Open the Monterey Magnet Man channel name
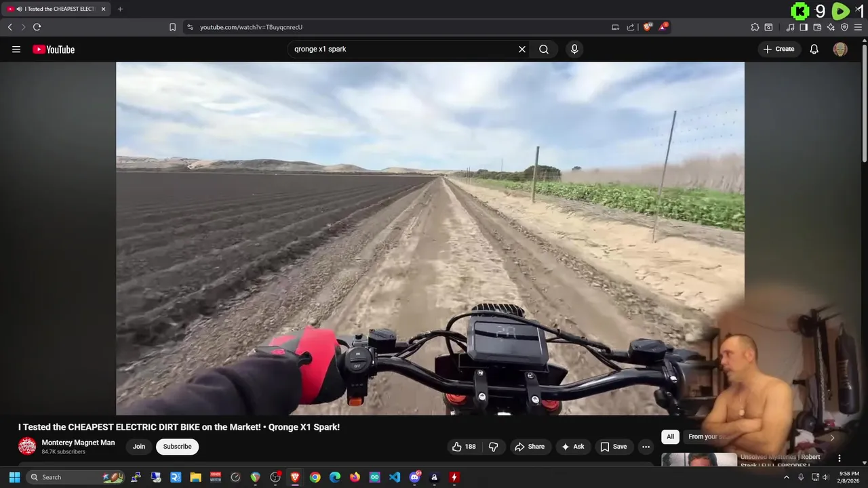The image size is (868, 488). point(78,443)
